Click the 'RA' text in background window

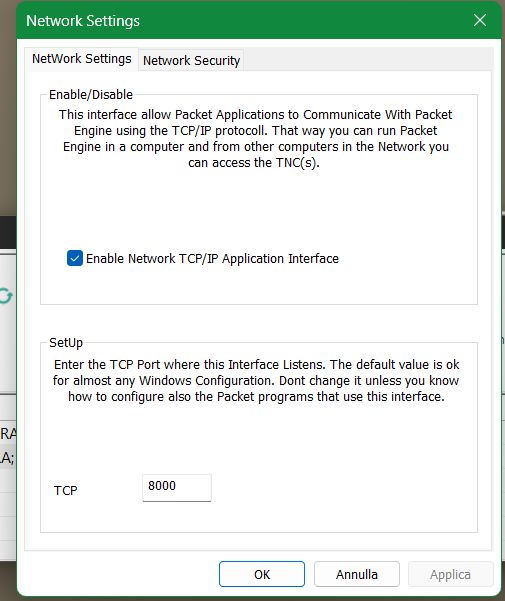tap(8, 434)
